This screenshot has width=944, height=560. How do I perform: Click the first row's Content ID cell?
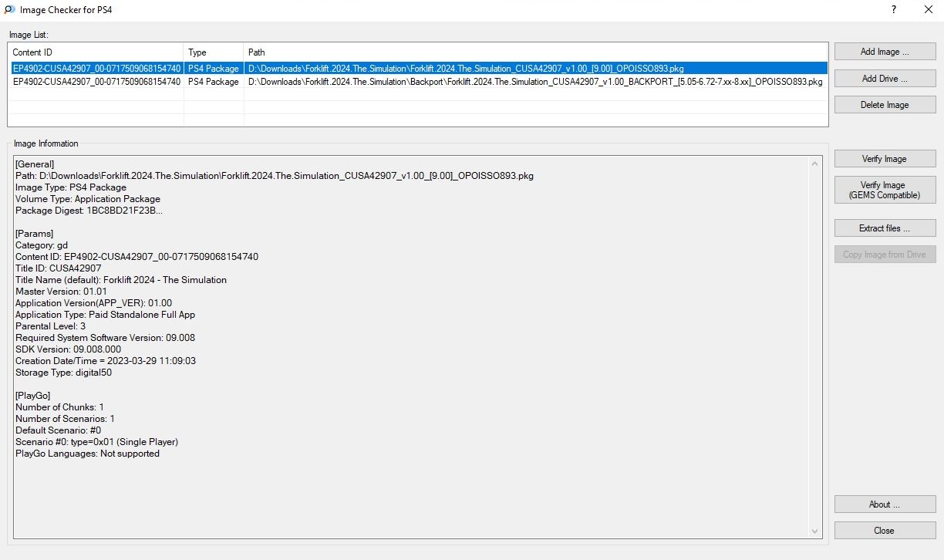click(x=96, y=69)
